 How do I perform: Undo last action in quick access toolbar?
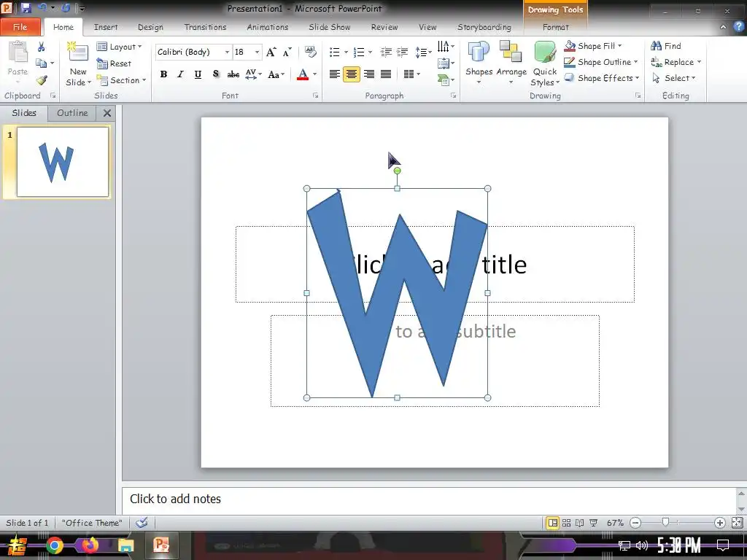tap(42, 7)
